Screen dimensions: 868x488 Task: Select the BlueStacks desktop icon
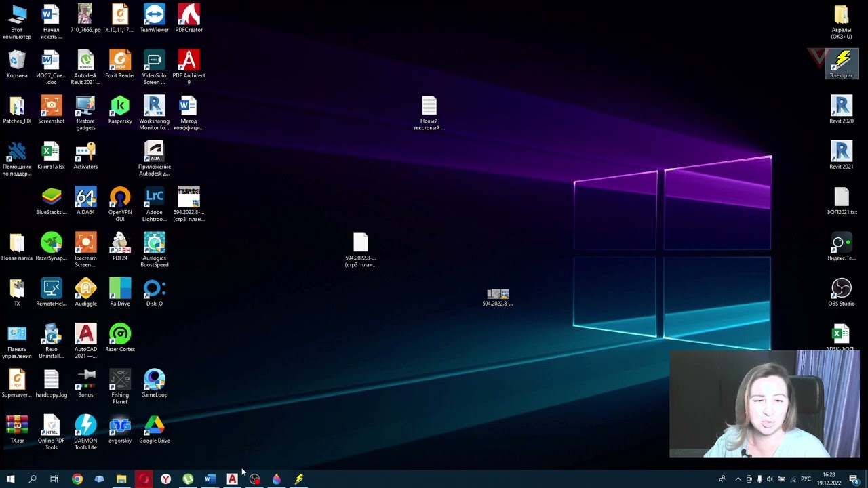tap(52, 201)
